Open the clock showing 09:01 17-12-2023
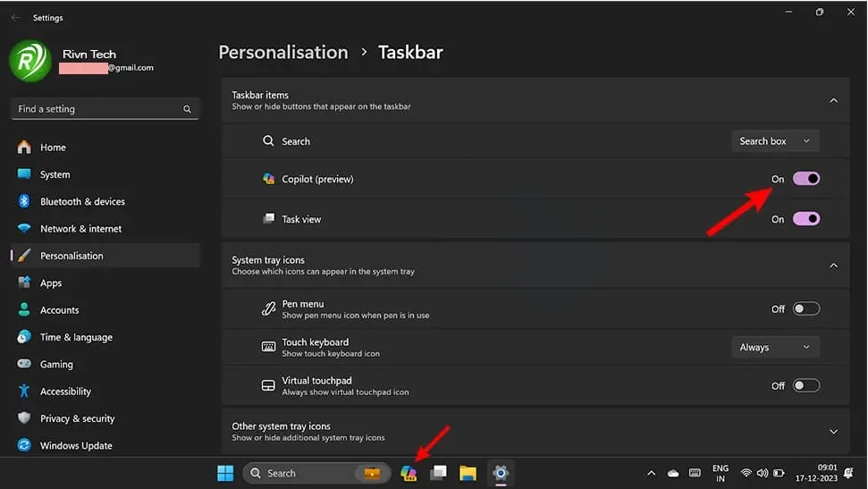 click(816, 473)
